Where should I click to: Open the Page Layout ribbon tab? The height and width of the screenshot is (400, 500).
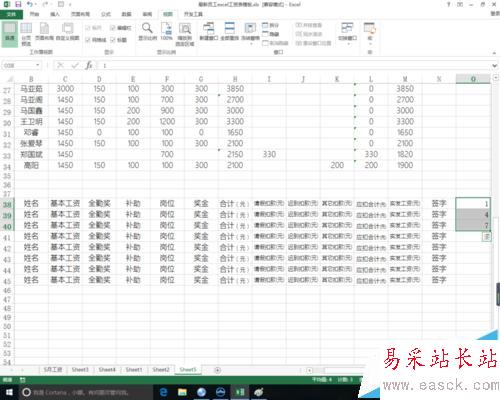(x=80, y=14)
